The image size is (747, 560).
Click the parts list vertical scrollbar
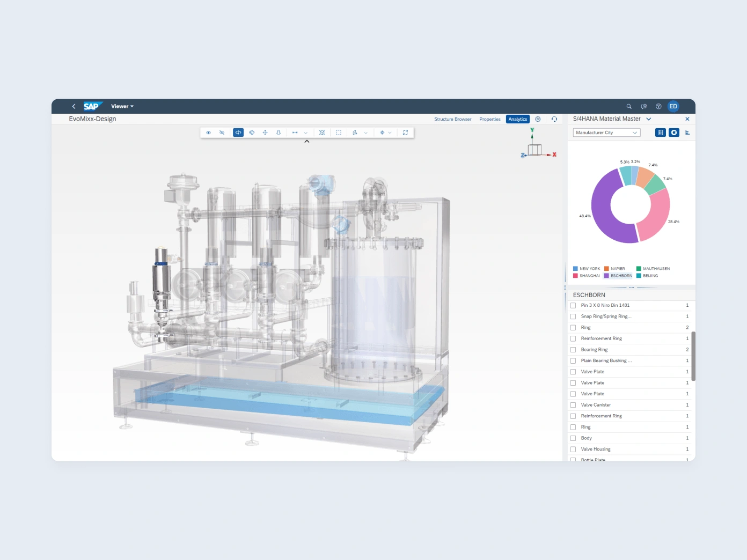click(x=693, y=356)
